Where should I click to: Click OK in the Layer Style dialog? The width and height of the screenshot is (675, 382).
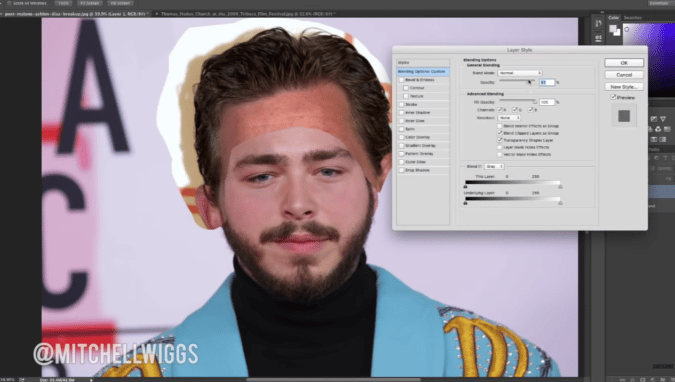coord(624,63)
